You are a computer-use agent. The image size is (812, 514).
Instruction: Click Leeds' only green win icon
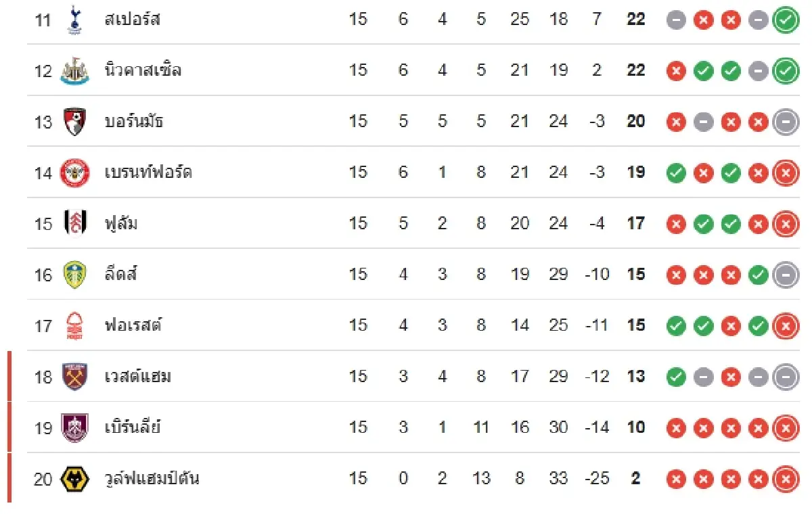pyautogui.click(x=759, y=275)
